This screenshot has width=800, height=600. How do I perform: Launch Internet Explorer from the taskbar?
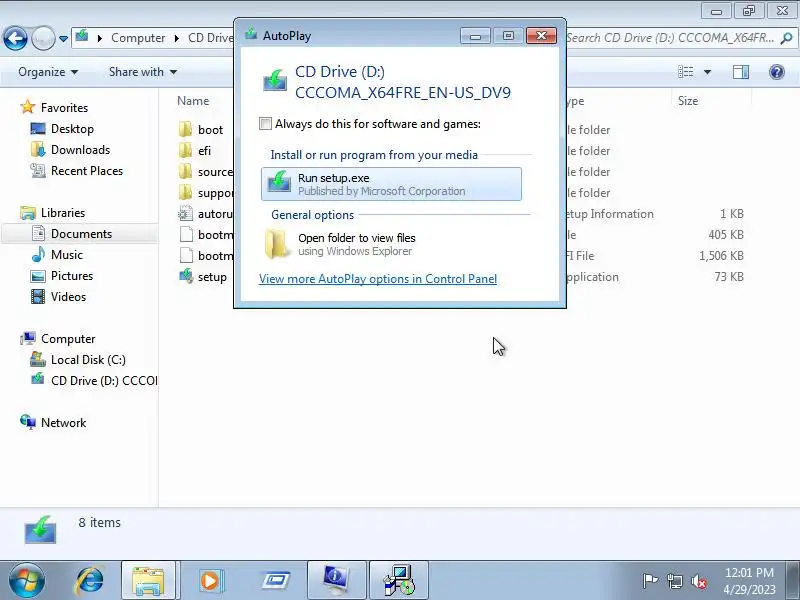(x=90, y=580)
